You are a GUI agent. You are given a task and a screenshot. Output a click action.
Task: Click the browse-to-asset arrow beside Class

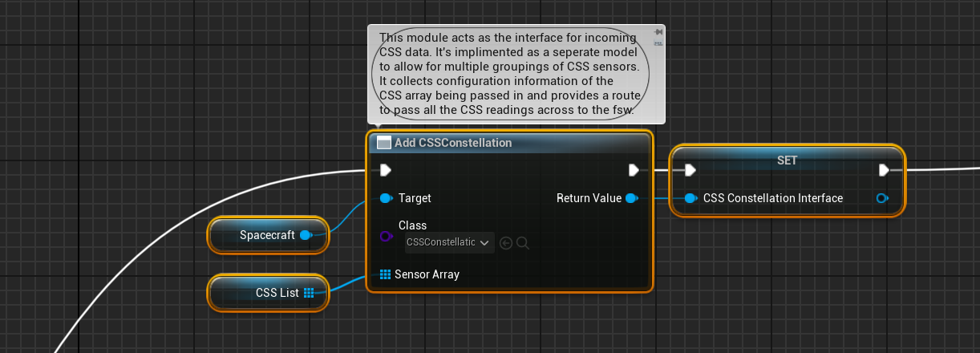click(x=506, y=242)
